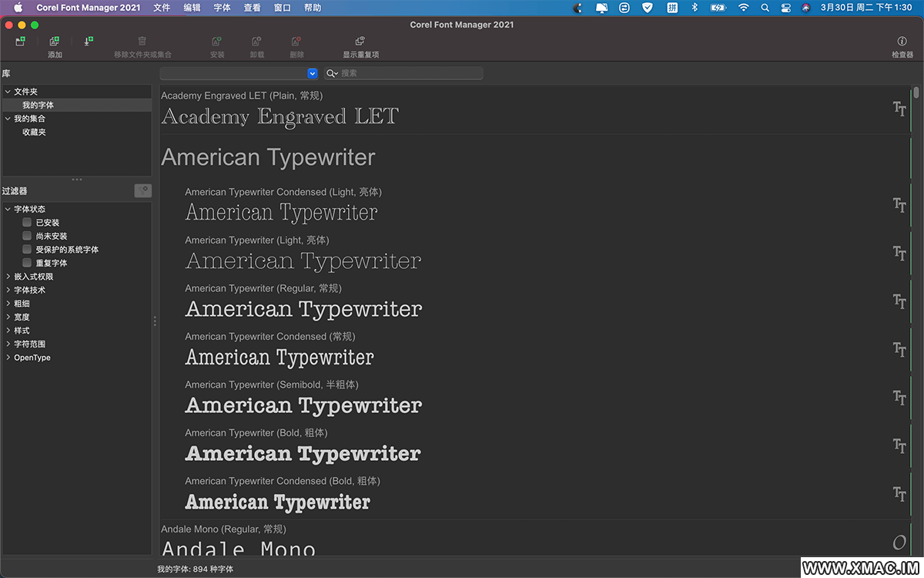Click TrueType icon for American Typewriter Condensed Light
The width and height of the screenshot is (924, 578).
pyautogui.click(x=899, y=205)
